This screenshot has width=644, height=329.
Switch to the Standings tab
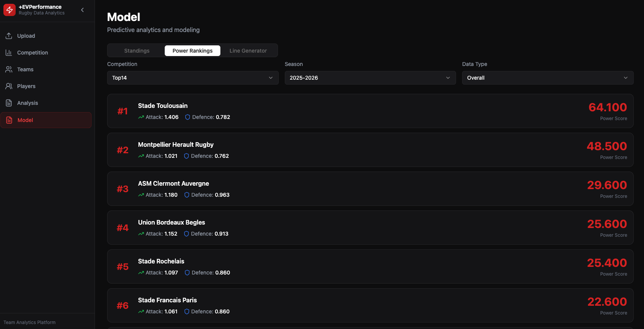pyautogui.click(x=137, y=51)
